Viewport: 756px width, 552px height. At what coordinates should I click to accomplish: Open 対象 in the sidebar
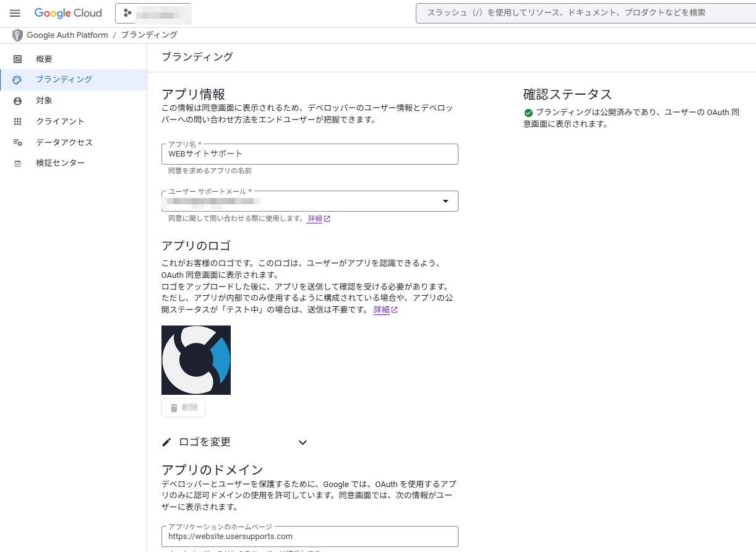pyautogui.click(x=74, y=101)
